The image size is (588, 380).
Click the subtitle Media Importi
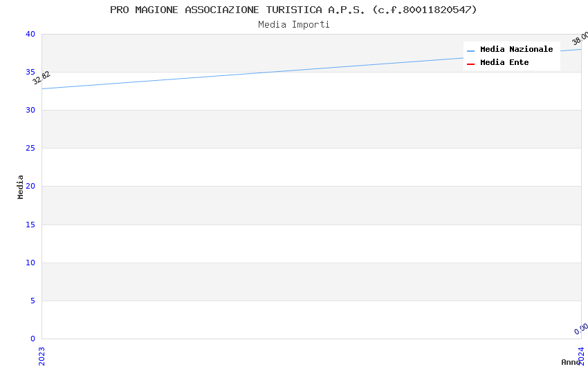click(x=293, y=25)
